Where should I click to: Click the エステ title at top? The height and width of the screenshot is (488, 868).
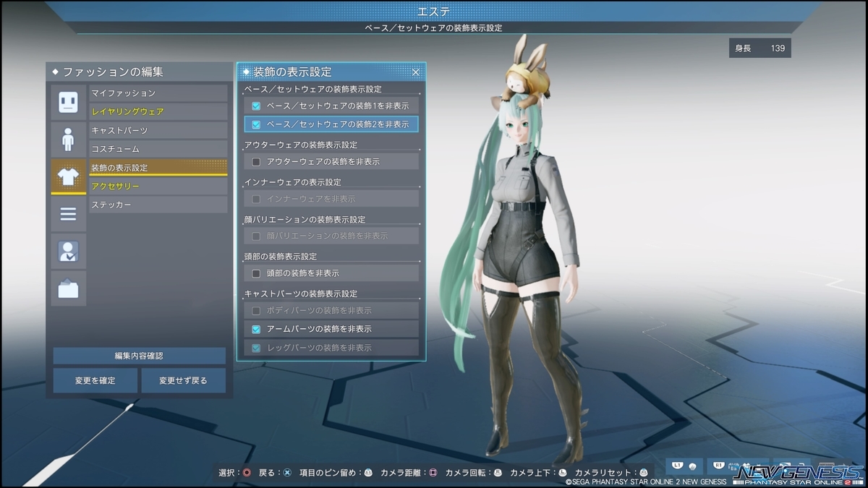434,12
